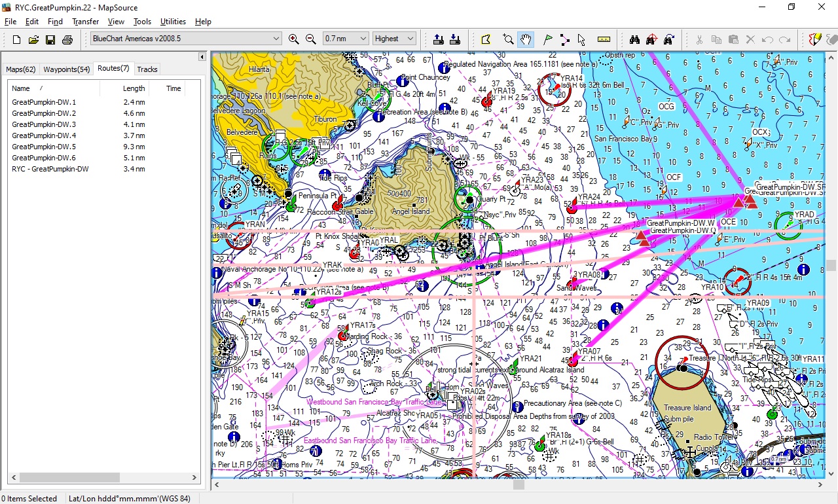Click the Send To Device icon
Viewport: 838px width, 504px height.
(x=439, y=39)
